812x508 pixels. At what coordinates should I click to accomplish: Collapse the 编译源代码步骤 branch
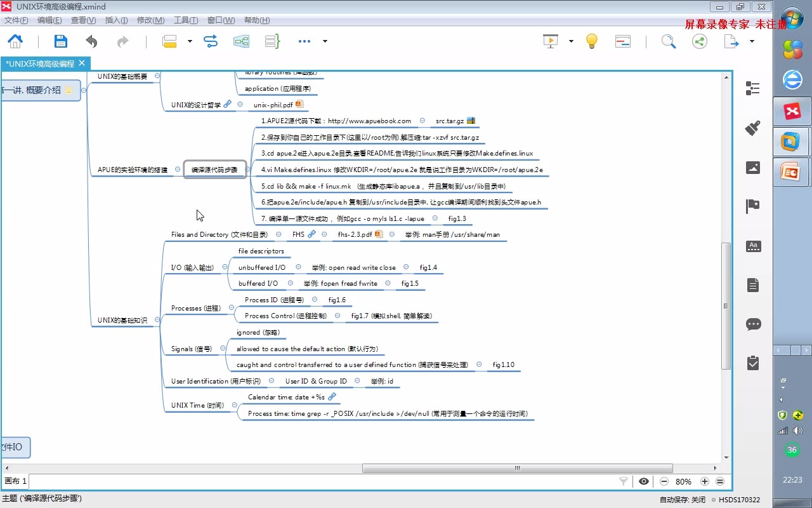(248, 170)
